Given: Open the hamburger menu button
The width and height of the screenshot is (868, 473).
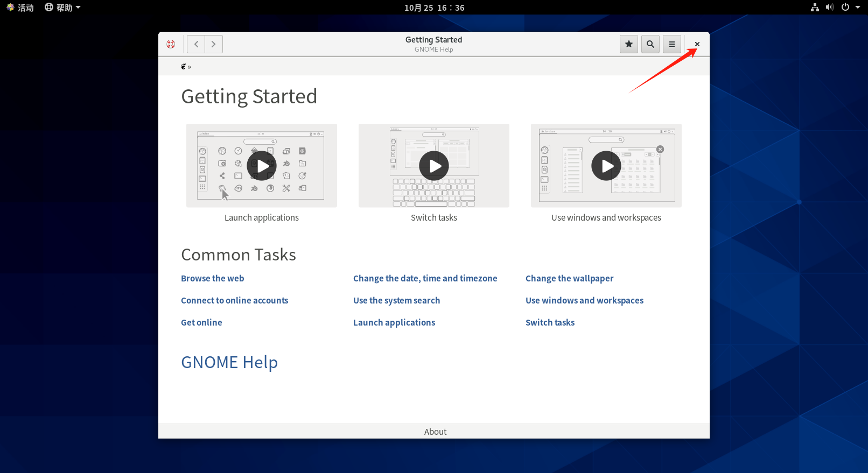Looking at the screenshot, I should (x=671, y=44).
